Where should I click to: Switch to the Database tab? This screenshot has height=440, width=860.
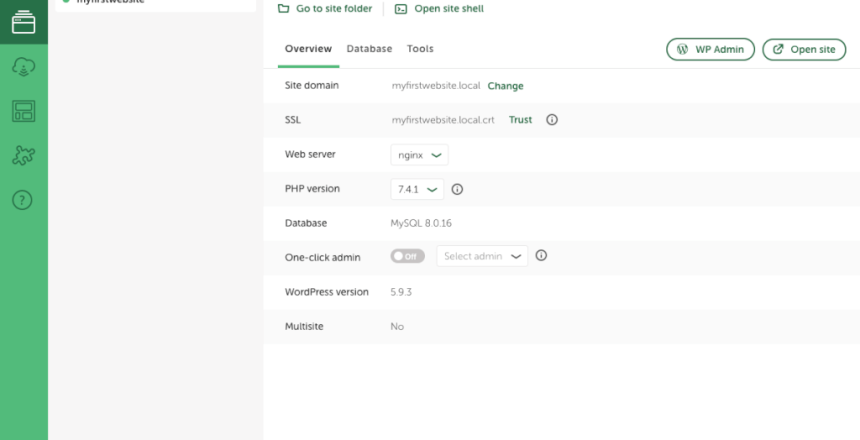click(x=369, y=49)
